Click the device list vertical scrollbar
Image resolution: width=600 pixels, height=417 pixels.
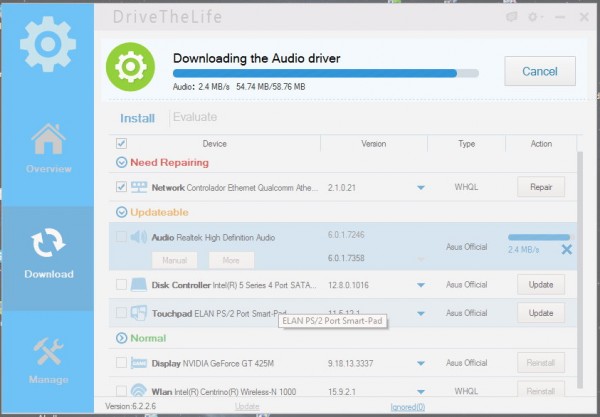pyautogui.click(x=580, y=270)
